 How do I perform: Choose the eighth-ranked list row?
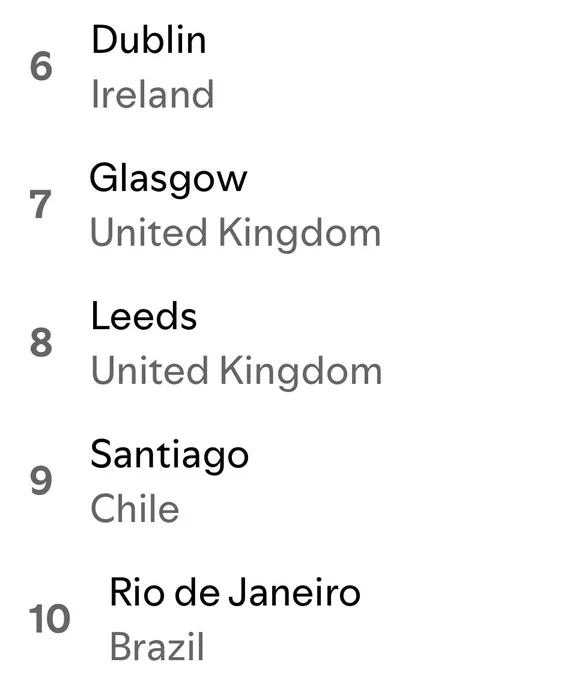[280, 343]
